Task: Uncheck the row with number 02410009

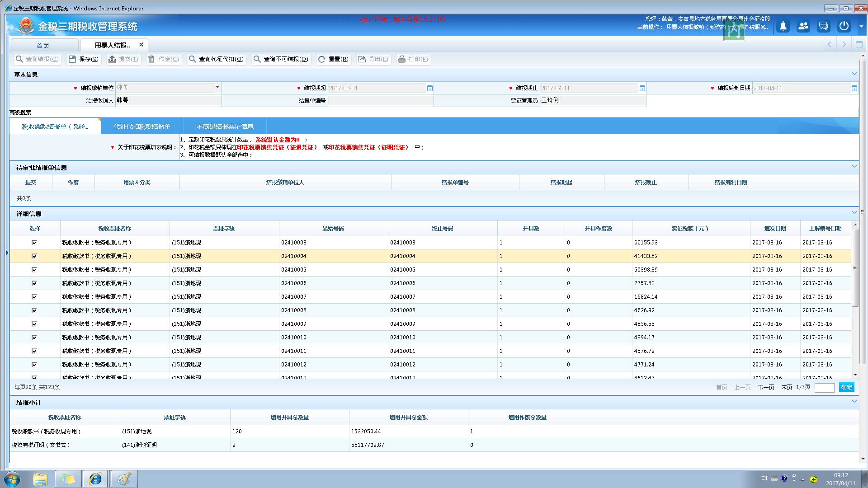Action: (34, 324)
